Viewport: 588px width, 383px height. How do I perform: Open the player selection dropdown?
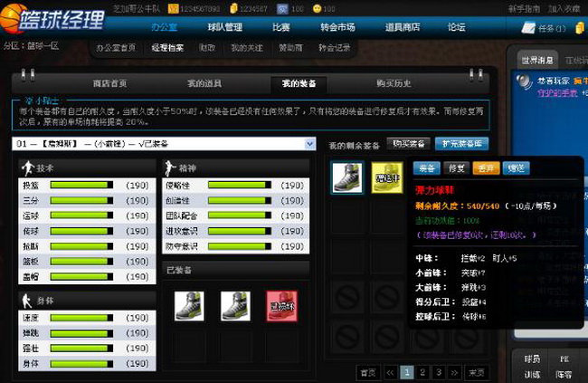coord(308,143)
